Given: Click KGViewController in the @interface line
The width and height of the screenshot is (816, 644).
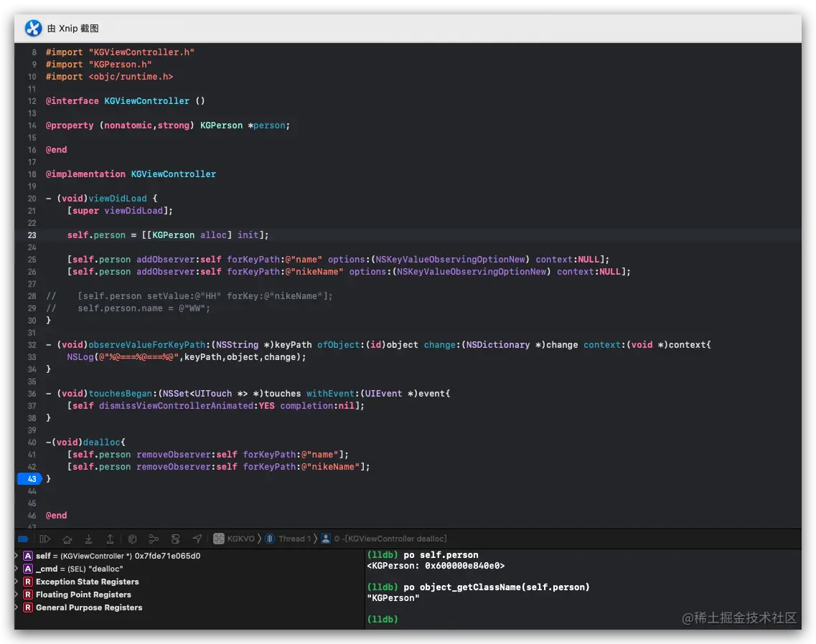Looking at the screenshot, I should tap(146, 101).
